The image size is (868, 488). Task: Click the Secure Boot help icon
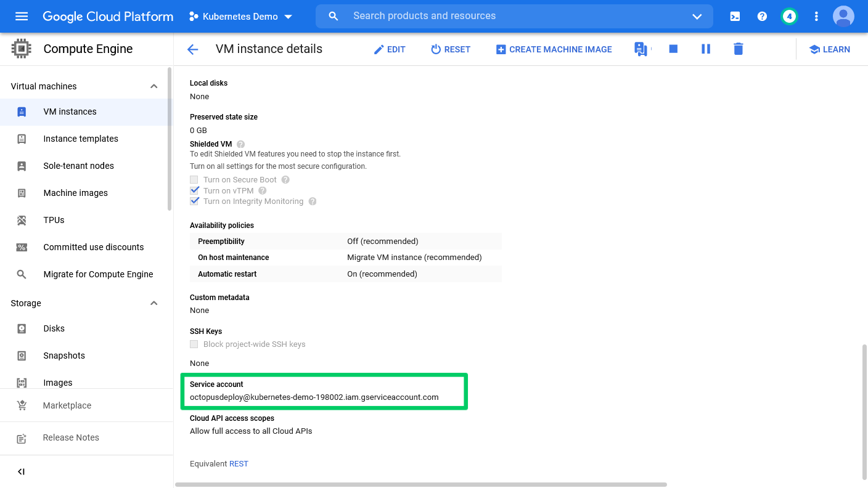[x=285, y=180]
